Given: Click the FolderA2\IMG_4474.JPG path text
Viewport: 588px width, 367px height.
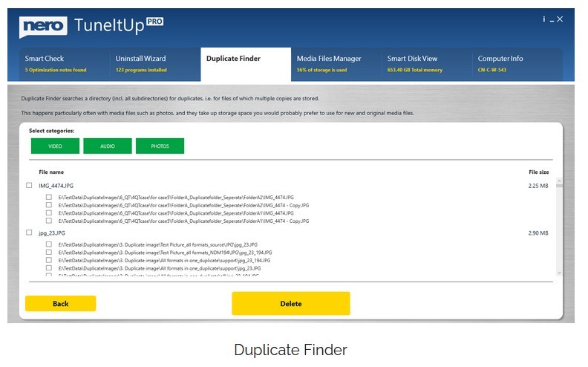Looking at the screenshot, I should coord(176,198).
